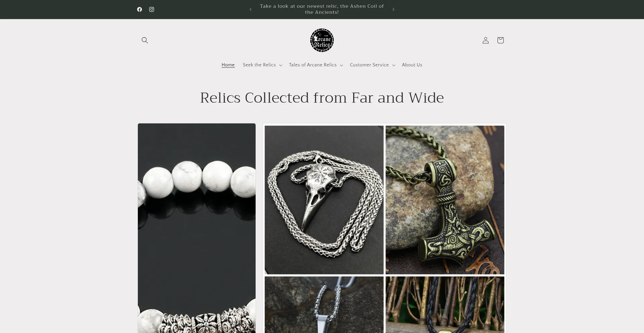Open the Instagram social link icon
This screenshot has width=644, height=333.
152,9
